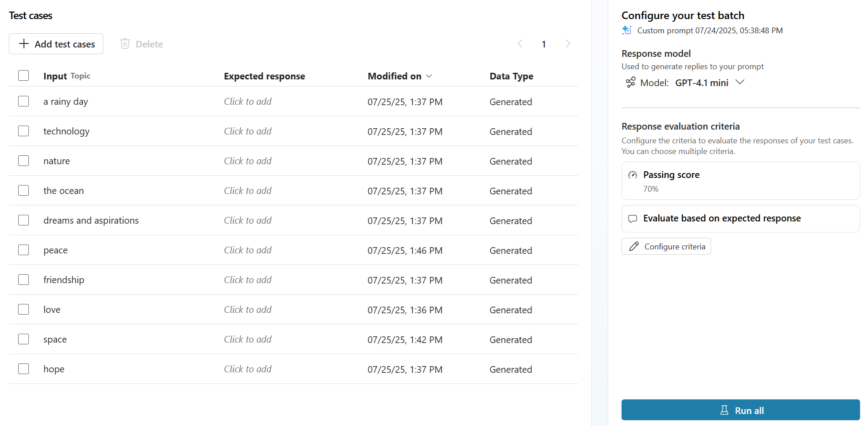868x426 pixels.
Task: Click the page number 1 indicator
Action: point(544,43)
